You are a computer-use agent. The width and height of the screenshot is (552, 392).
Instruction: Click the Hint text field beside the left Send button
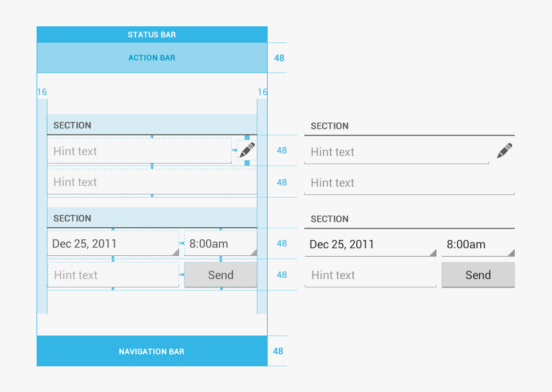113,275
